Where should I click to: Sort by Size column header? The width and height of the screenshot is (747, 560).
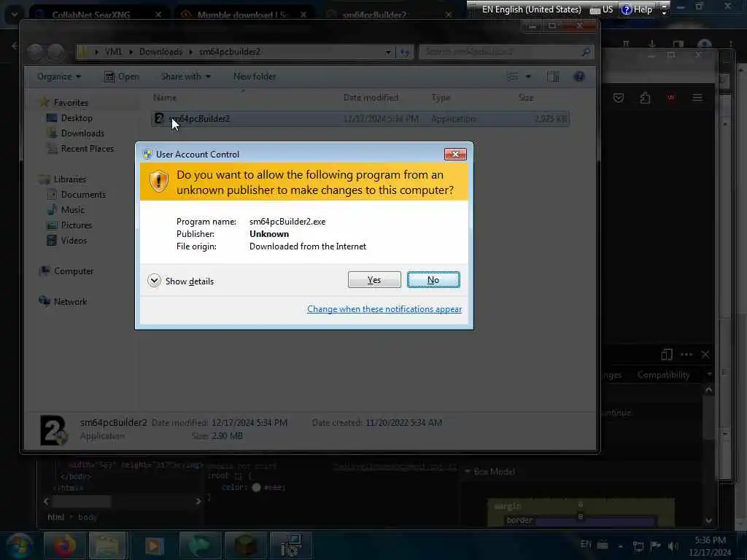point(526,98)
